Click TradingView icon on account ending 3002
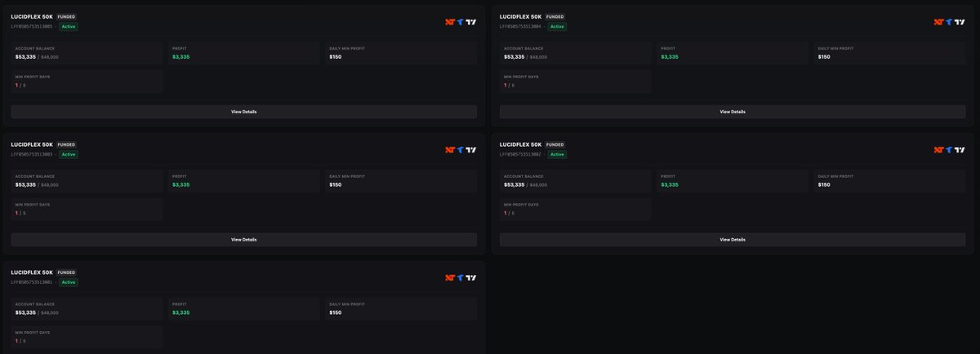 960,150
